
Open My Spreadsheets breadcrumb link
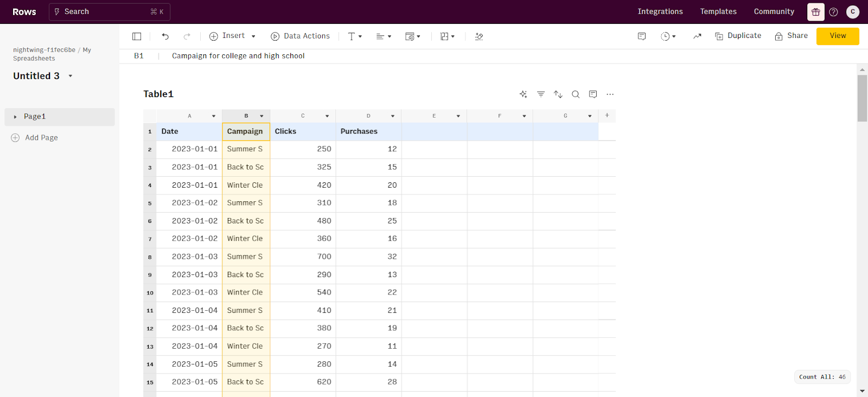52,54
